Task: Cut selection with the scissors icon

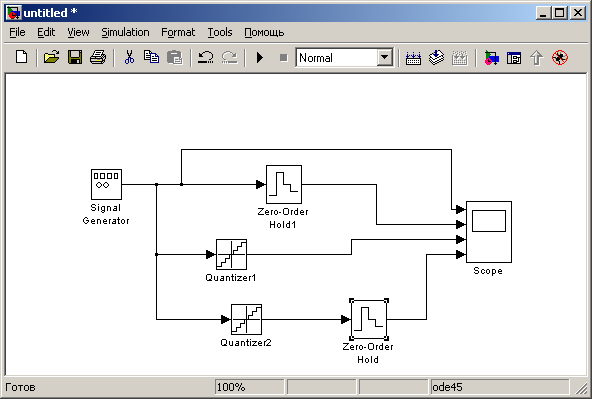Action: 129,57
